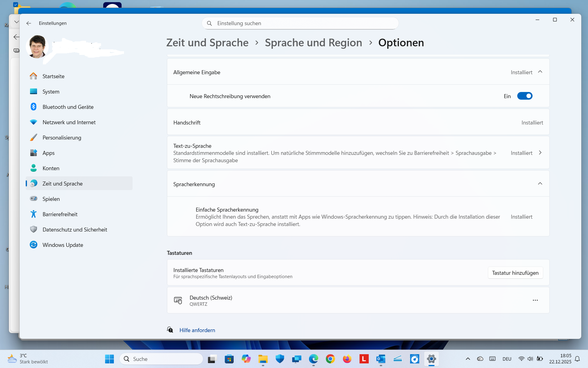Image resolution: width=588 pixels, height=368 pixels.
Task: Open the Hilfe anfordern link
Action: (197, 330)
